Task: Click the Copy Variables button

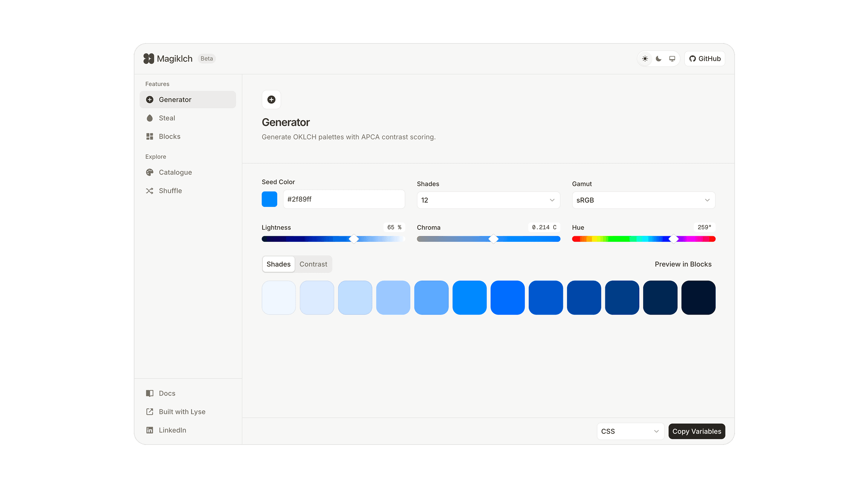Action: coord(696,431)
